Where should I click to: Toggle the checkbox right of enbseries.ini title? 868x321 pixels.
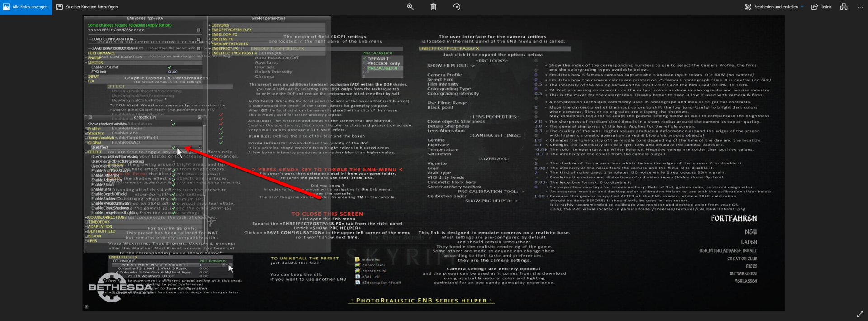[x=199, y=117]
